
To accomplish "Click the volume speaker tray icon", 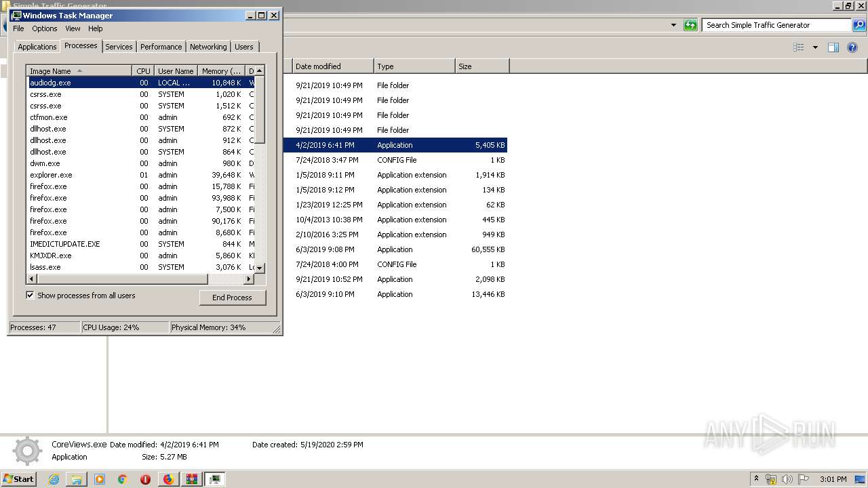I will coord(787,479).
